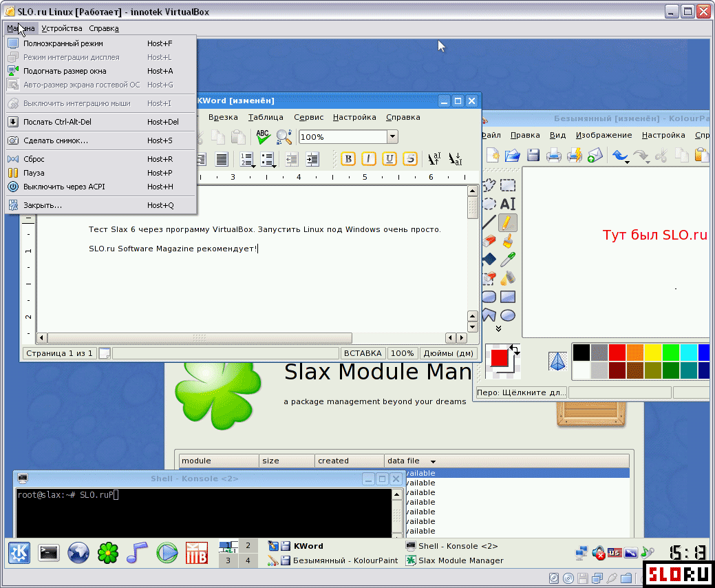
Task: Select the Pen tool in KolourPaint
Action: tap(508, 222)
